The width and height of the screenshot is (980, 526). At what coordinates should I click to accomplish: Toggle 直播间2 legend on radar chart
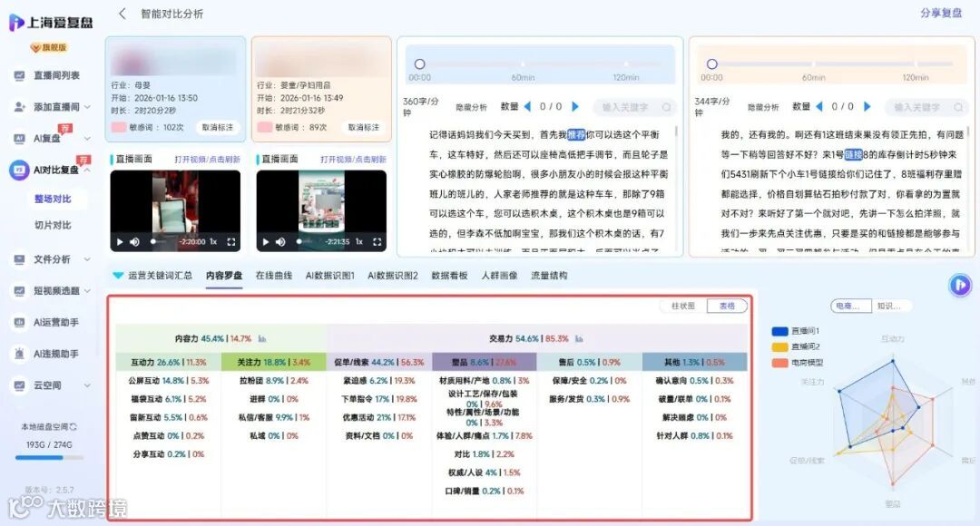click(796, 346)
